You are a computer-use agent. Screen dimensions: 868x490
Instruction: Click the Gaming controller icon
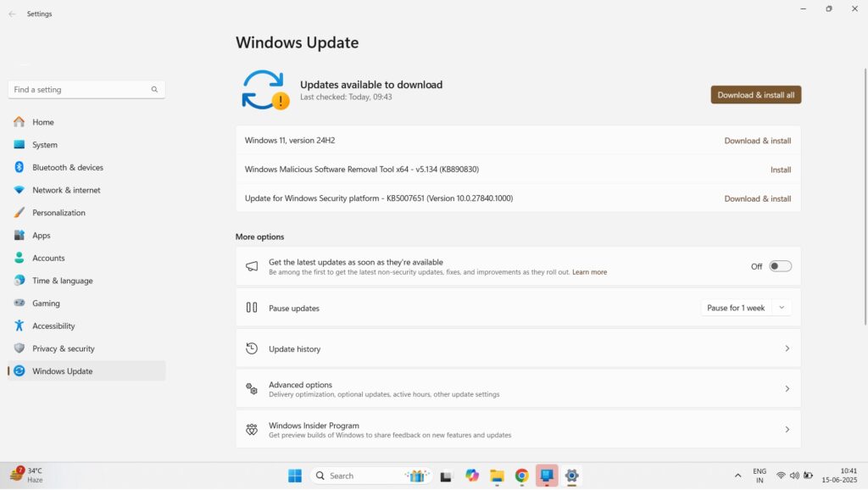click(x=19, y=303)
